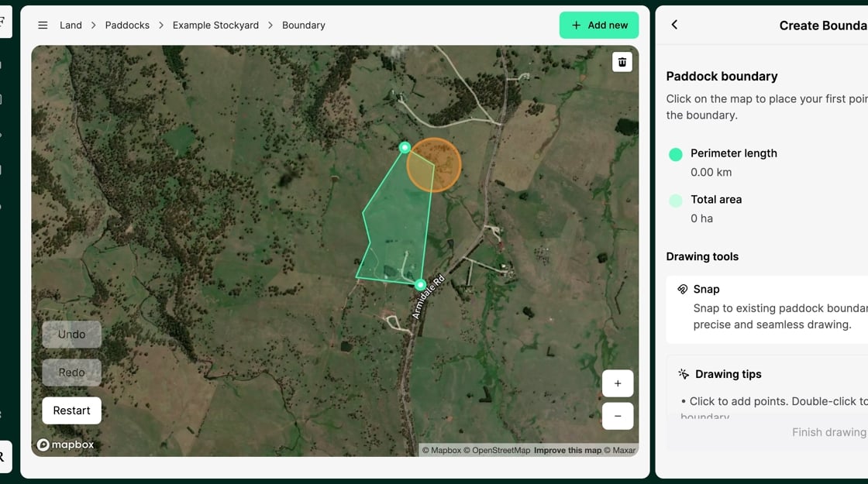
Task: Click the Drawing tips cursor icon
Action: tap(684, 374)
